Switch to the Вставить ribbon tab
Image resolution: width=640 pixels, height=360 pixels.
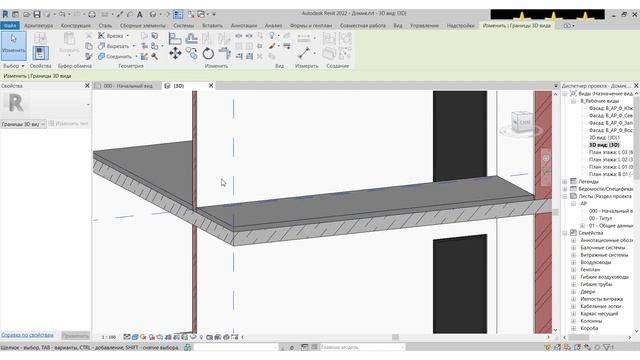click(212, 25)
